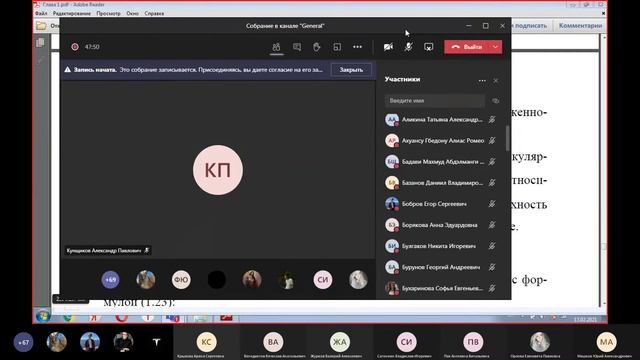Click mic icon for Бобров Егор Сергеевич
The height and width of the screenshot is (360, 640).
tap(492, 204)
